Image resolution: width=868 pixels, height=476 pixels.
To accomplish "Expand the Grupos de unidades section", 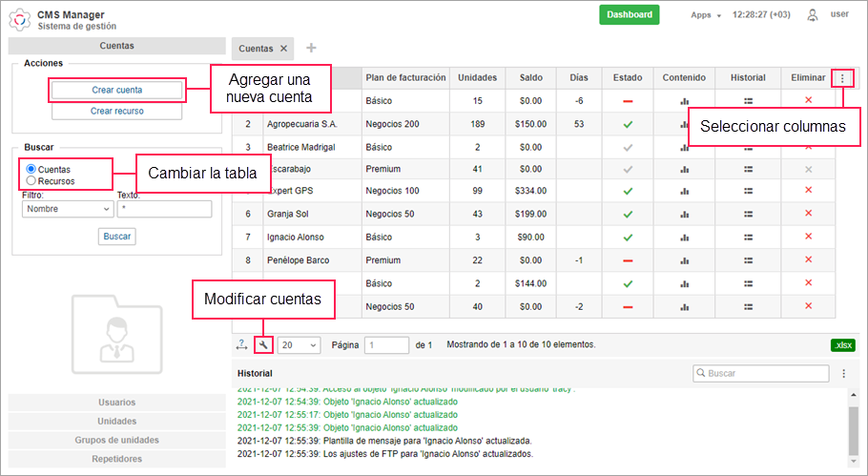I will pyautogui.click(x=116, y=440).
